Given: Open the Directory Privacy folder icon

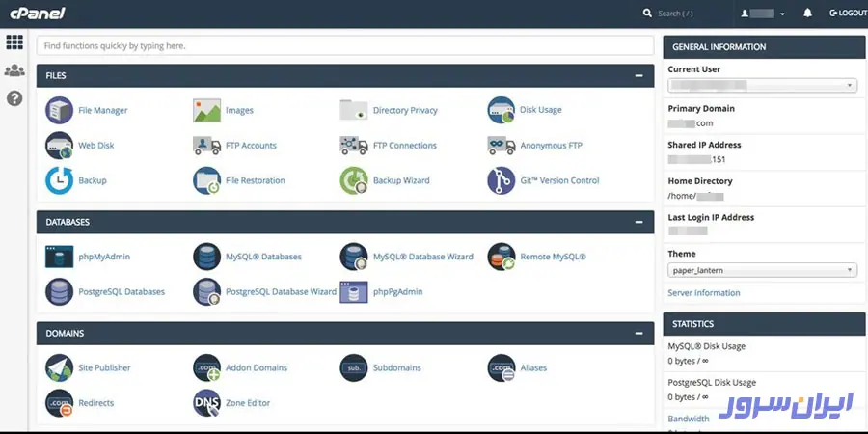Looking at the screenshot, I should tap(354, 110).
